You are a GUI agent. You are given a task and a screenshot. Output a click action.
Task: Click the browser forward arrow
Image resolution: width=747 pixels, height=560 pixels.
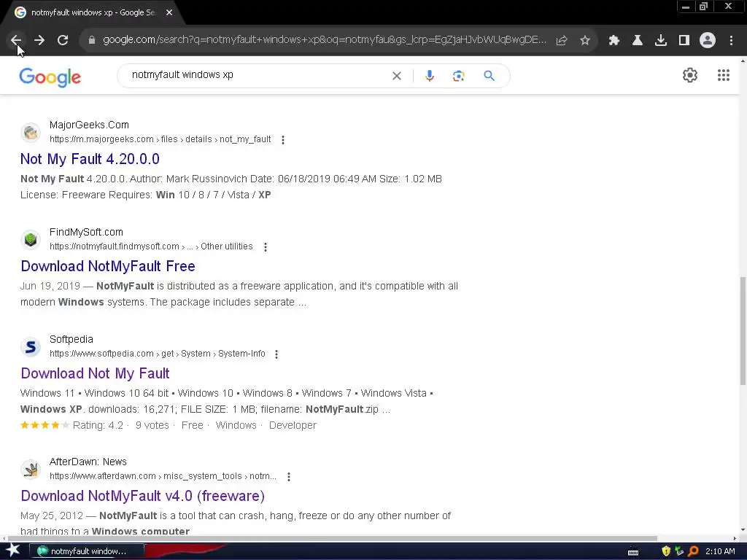(39, 41)
